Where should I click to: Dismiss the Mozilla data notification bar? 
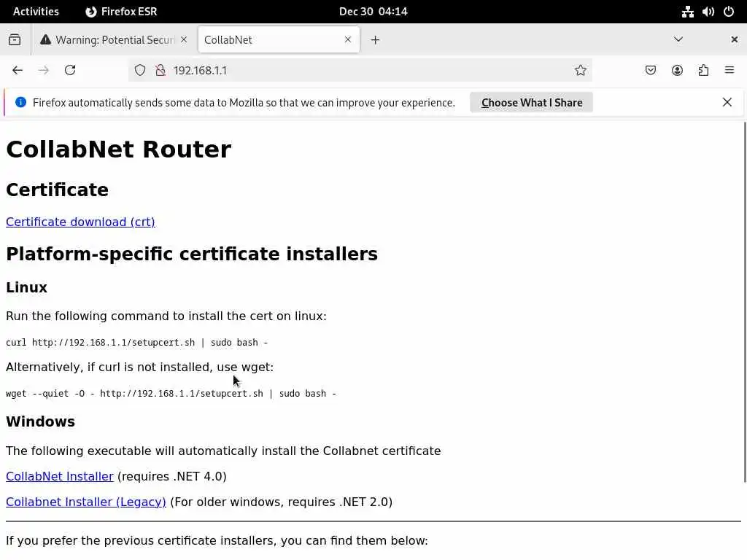(727, 102)
